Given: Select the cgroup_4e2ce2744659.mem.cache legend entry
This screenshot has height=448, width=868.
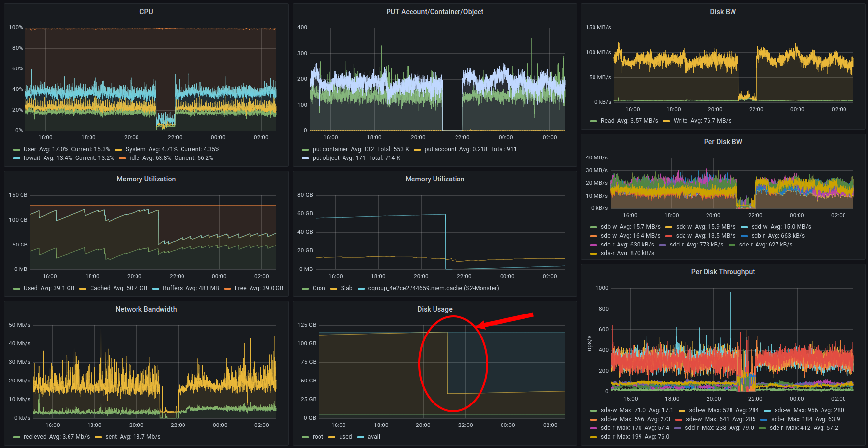Looking at the screenshot, I should point(433,288).
